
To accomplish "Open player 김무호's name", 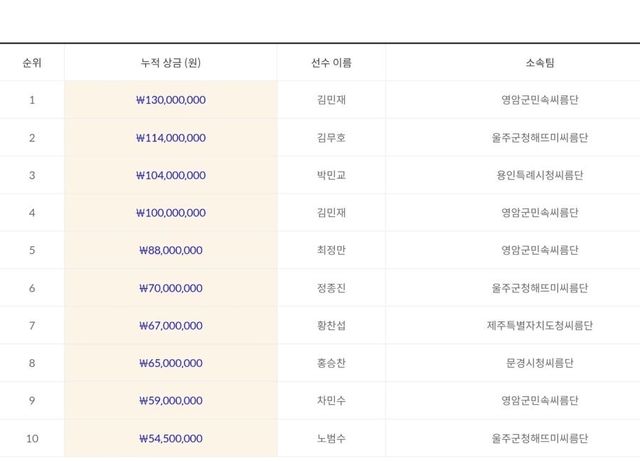I will 332,138.
